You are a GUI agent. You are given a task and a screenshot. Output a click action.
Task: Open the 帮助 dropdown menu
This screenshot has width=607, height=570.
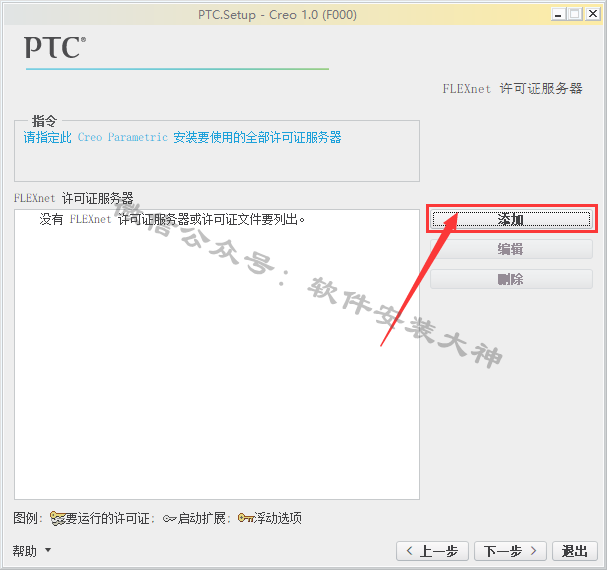click(x=32, y=550)
